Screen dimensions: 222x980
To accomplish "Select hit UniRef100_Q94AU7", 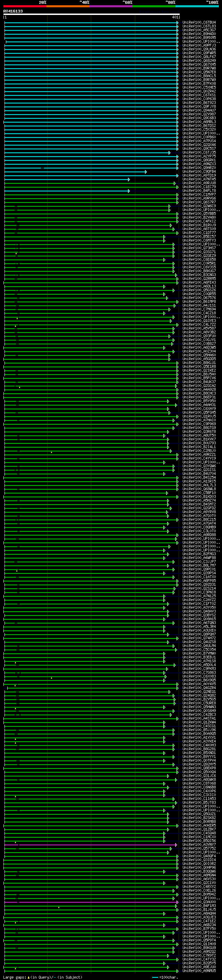I will (x=199, y=110).
